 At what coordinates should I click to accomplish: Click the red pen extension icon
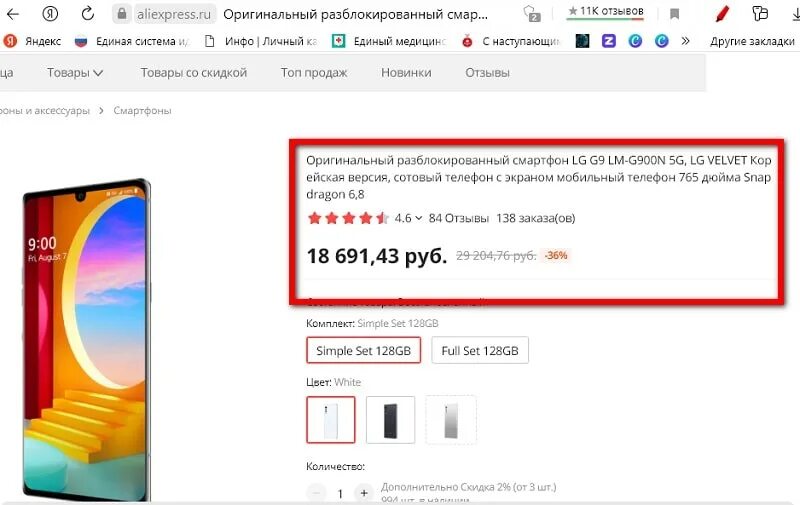coord(722,14)
